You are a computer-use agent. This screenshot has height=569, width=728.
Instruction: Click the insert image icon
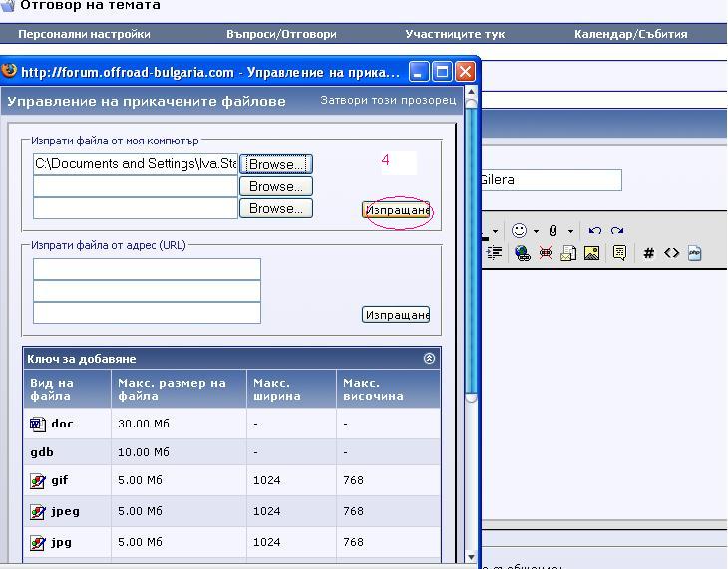592,253
